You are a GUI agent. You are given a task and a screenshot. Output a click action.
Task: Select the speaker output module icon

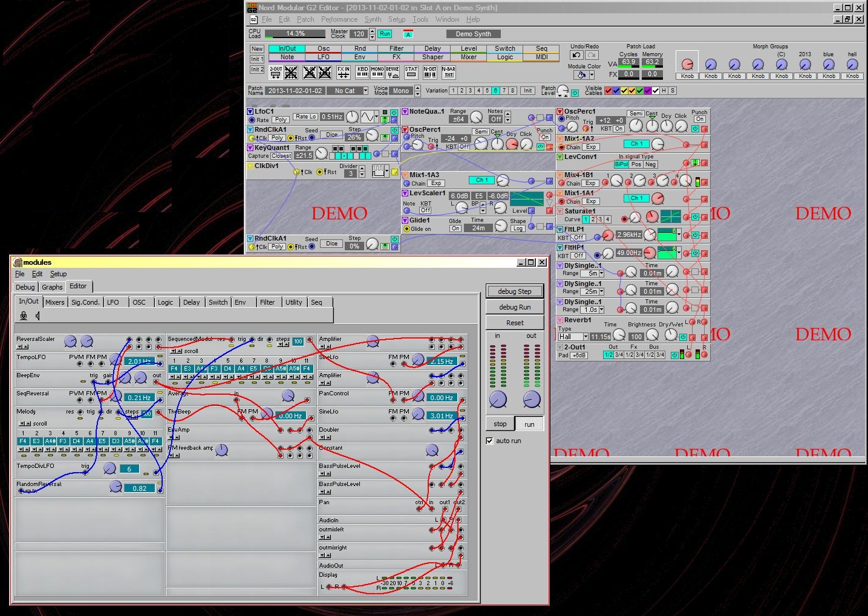coord(38,316)
